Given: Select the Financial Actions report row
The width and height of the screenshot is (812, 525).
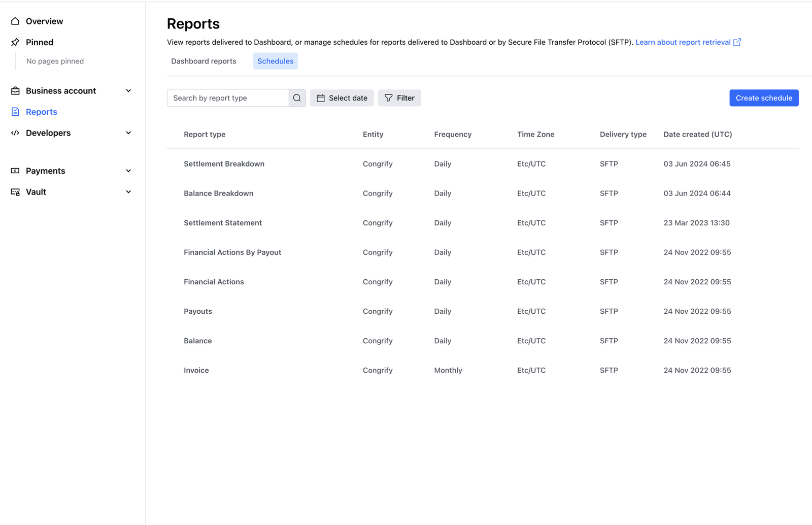Looking at the screenshot, I should [483, 282].
